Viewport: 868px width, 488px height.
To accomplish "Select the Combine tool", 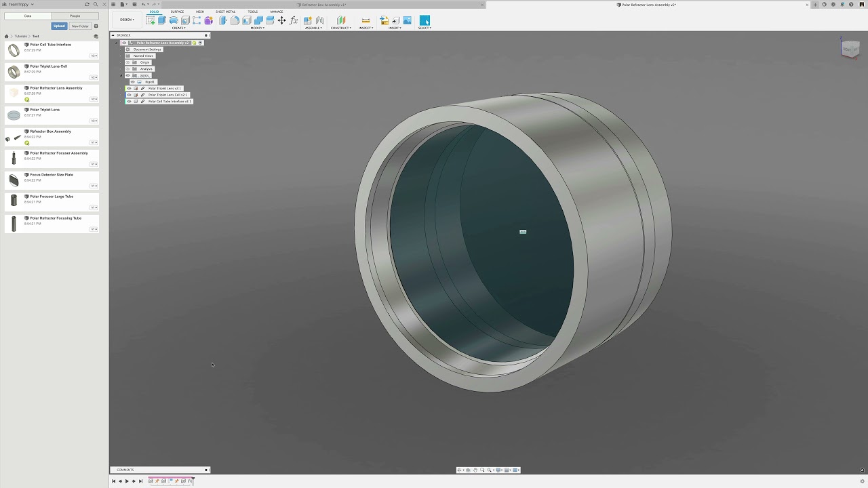I will point(258,20).
